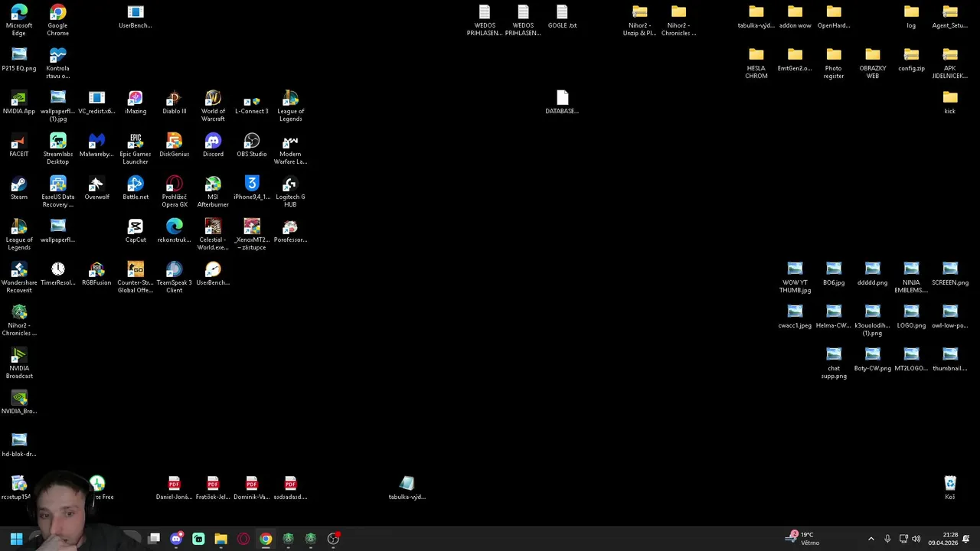The height and width of the screenshot is (551, 980).
Task: Open the Photo register folder
Action: 834,64
